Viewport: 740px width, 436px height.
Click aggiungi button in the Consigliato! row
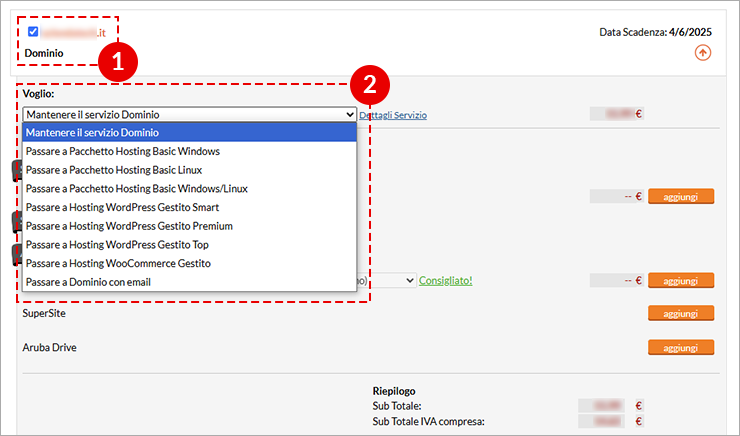(x=681, y=281)
